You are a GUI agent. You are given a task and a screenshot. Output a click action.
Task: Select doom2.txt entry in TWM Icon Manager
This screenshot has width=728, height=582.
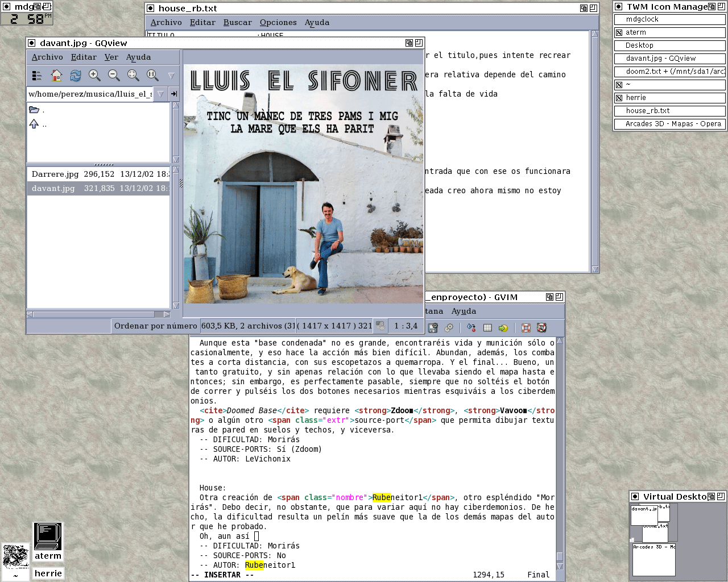[670, 72]
